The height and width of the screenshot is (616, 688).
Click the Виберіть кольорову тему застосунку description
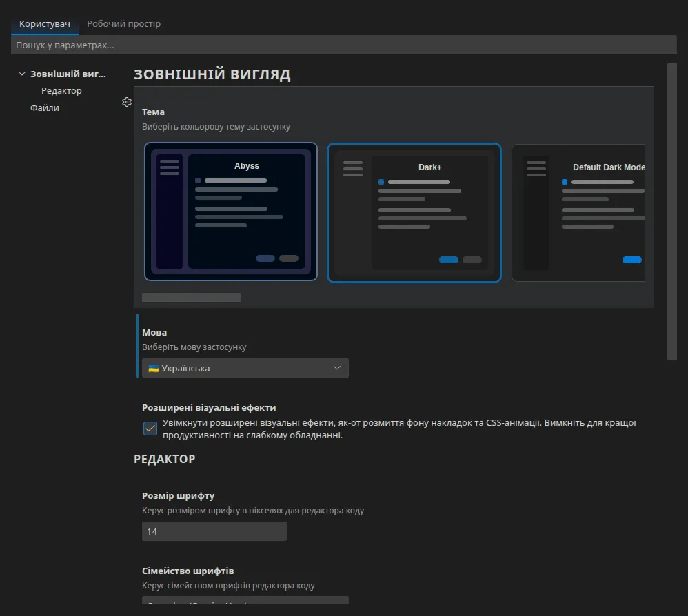[x=216, y=126]
